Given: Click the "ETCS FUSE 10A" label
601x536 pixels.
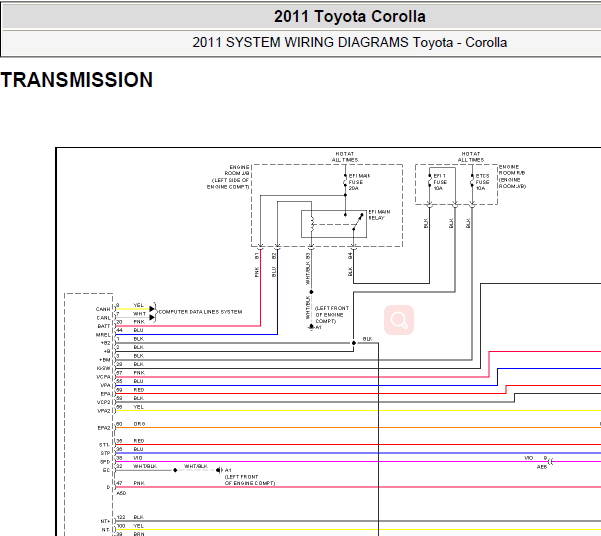Looking at the screenshot, I should tap(482, 182).
